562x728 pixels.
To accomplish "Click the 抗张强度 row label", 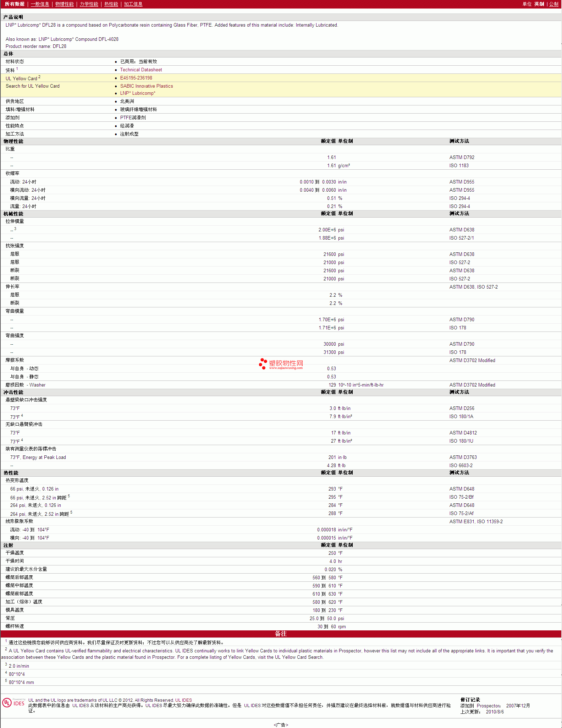I will [x=15, y=246].
